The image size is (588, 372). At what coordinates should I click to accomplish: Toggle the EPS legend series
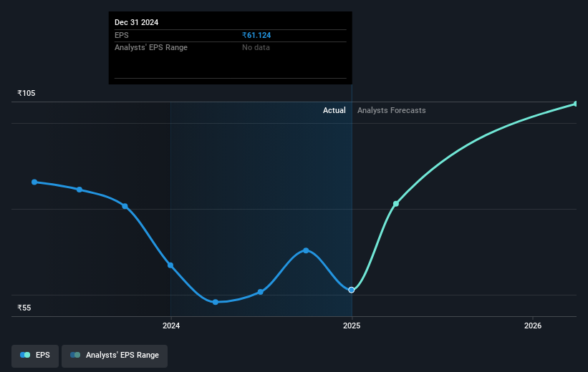point(35,356)
